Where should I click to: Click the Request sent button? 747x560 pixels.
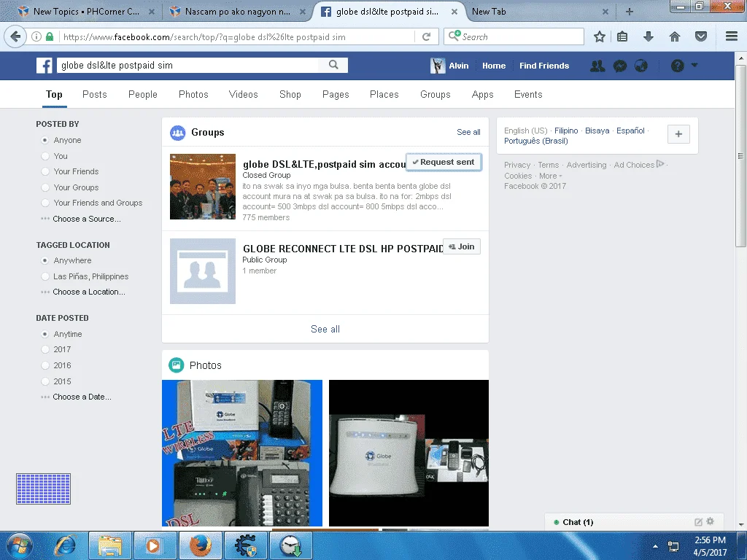(x=444, y=162)
